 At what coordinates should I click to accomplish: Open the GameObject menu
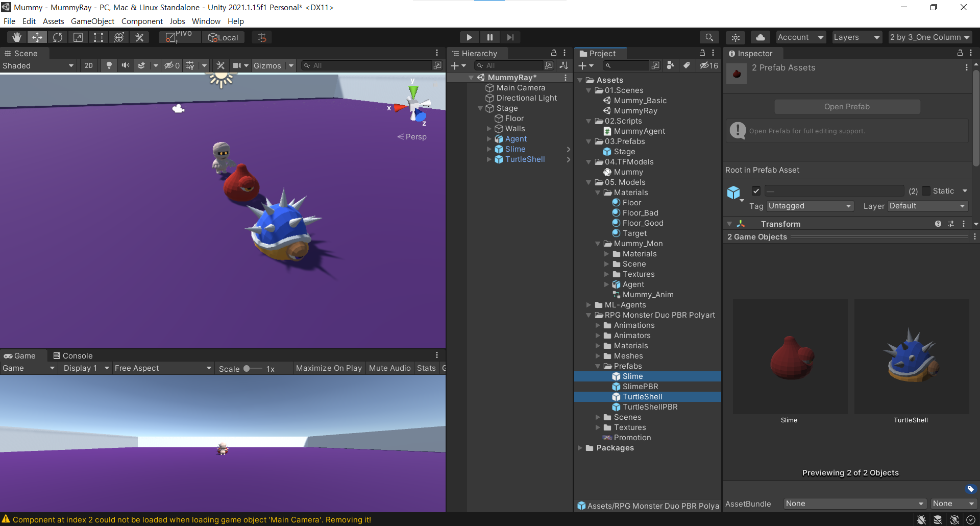coord(92,21)
